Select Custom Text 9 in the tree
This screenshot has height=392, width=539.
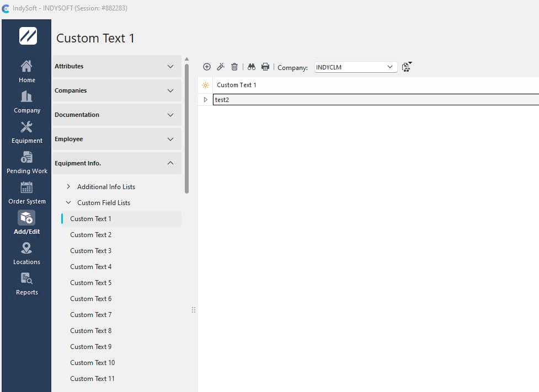[90, 347]
